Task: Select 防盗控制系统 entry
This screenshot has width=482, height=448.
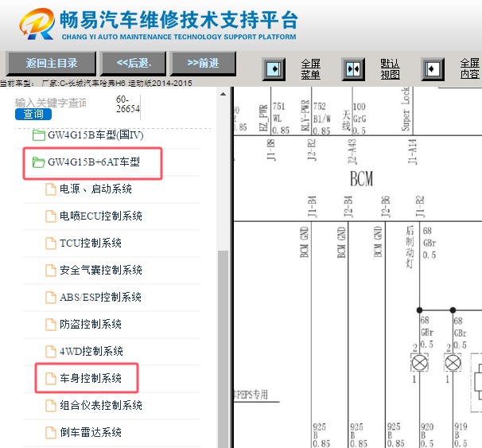Action: [x=91, y=324]
